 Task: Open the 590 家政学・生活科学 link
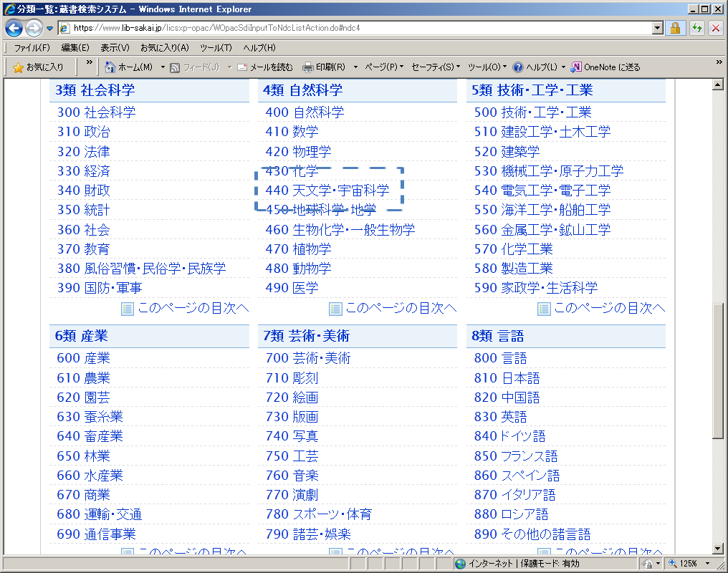536,288
